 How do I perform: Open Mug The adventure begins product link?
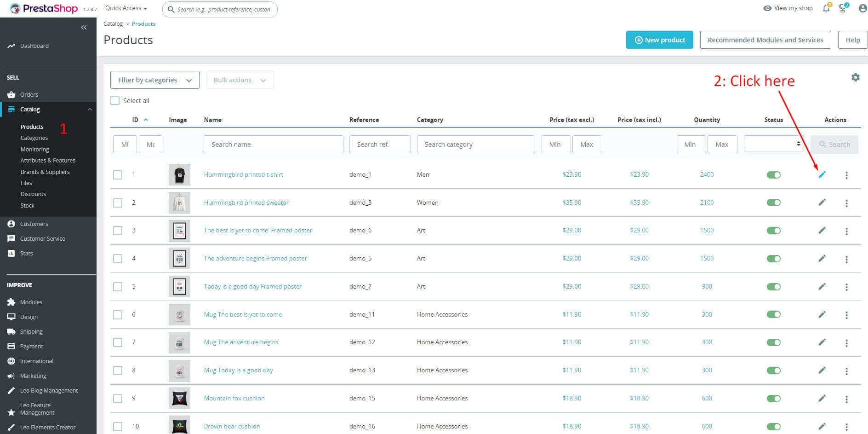pyautogui.click(x=241, y=342)
